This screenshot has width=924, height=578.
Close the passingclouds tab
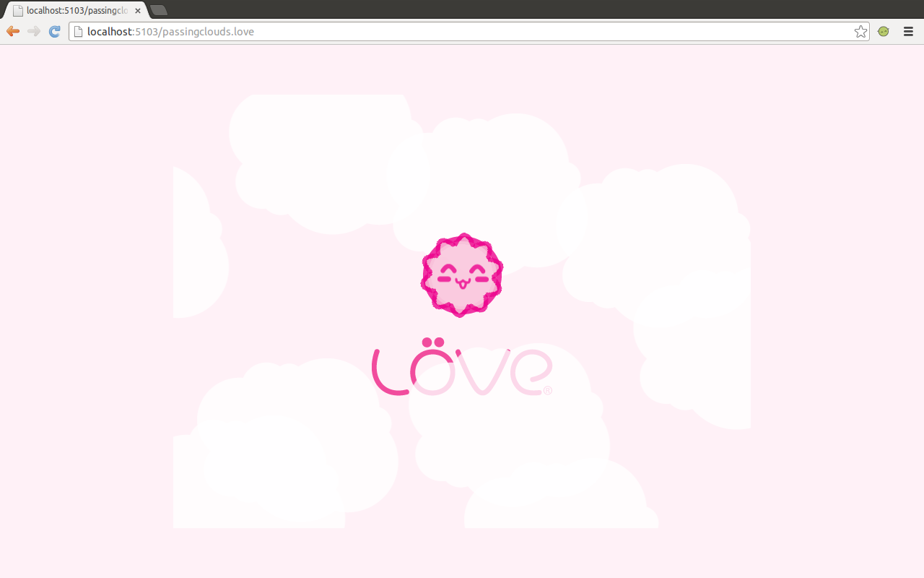(x=137, y=11)
